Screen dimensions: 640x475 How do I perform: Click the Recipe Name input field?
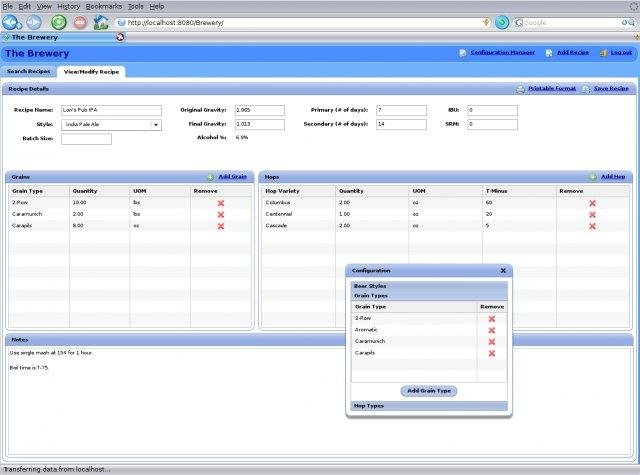tap(111, 110)
